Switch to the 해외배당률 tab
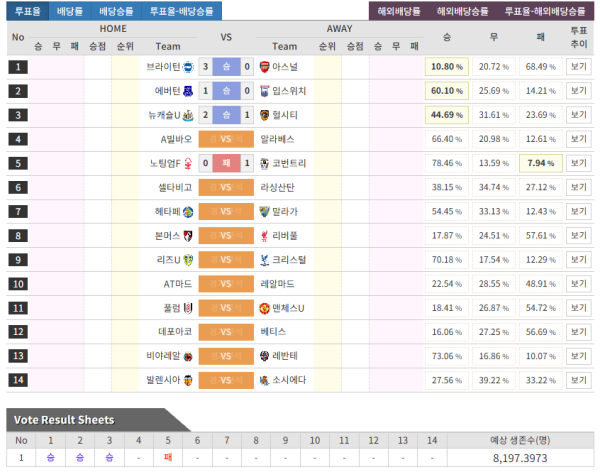The height and width of the screenshot is (472, 600). (x=399, y=11)
